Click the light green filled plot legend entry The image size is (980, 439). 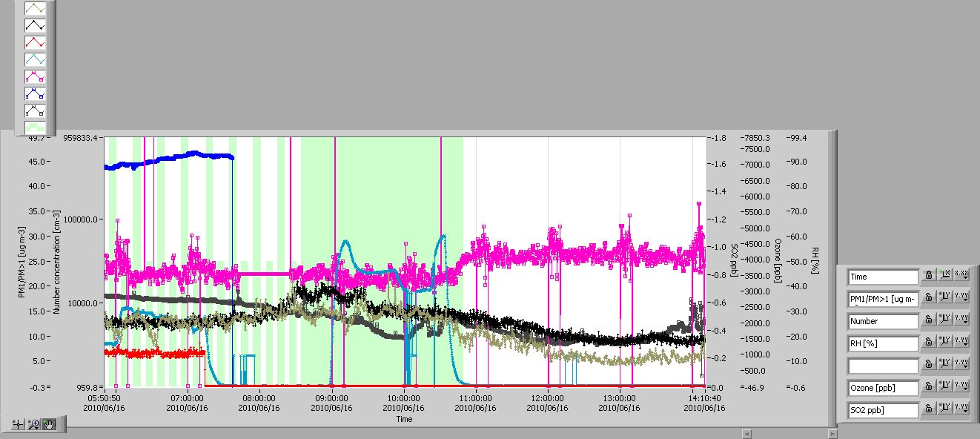pyautogui.click(x=35, y=128)
